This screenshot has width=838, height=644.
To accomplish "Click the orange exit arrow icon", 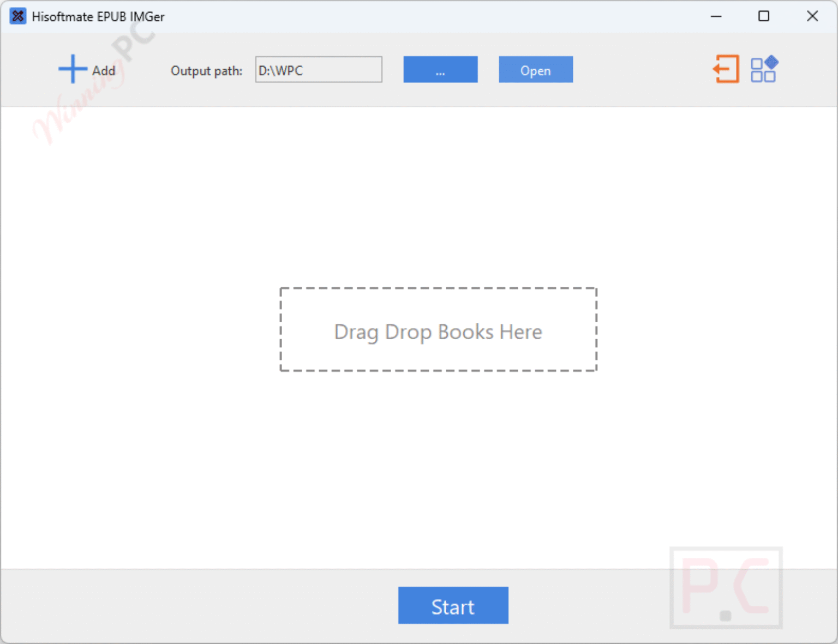I will coord(726,69).
